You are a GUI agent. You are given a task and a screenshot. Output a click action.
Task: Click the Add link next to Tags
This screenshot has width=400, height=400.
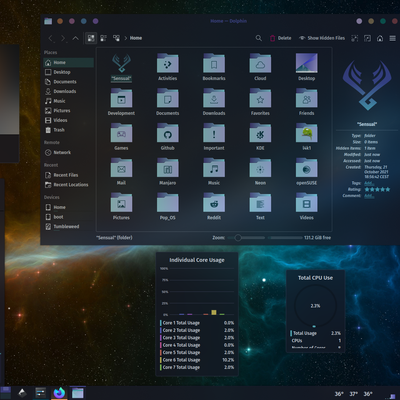(x=369, y=183)
